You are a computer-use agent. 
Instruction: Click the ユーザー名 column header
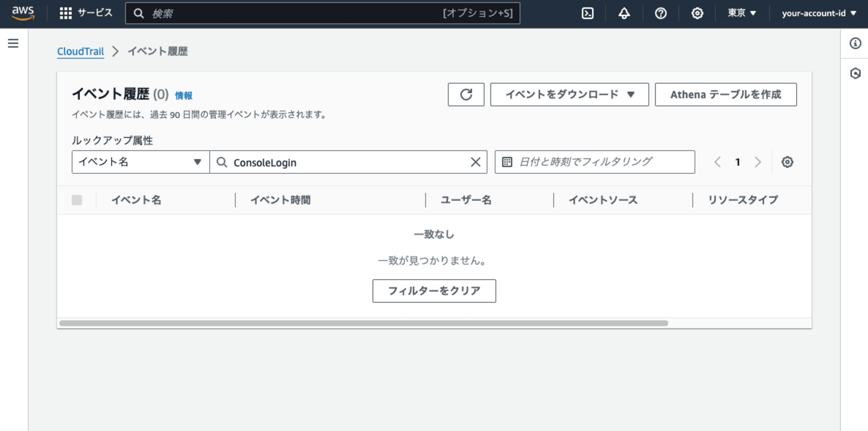point(466,200)
